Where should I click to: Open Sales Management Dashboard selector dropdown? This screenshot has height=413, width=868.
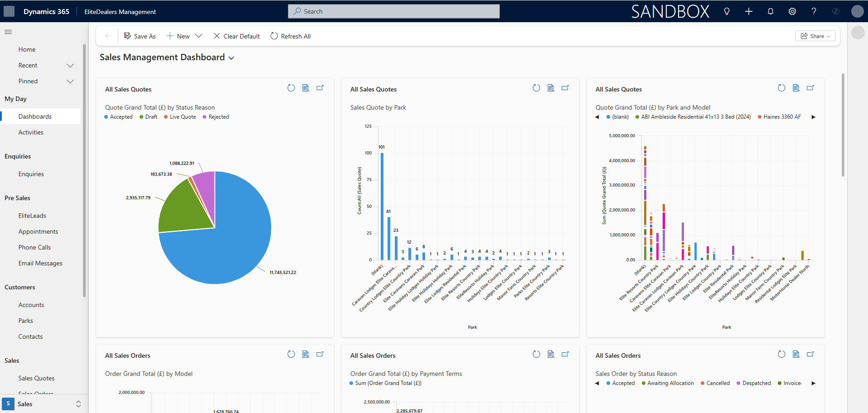[x=232, y=58]
